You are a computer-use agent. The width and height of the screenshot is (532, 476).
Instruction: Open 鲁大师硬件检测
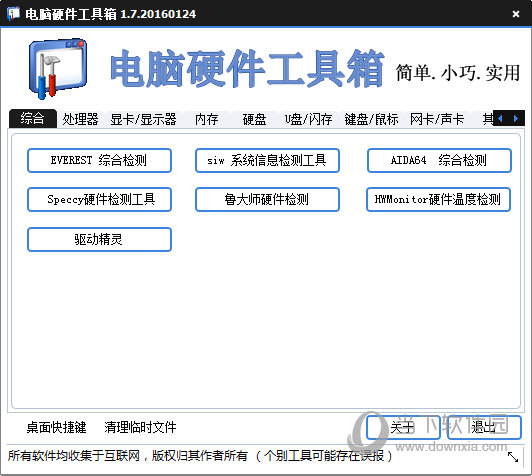pos(267,199)
